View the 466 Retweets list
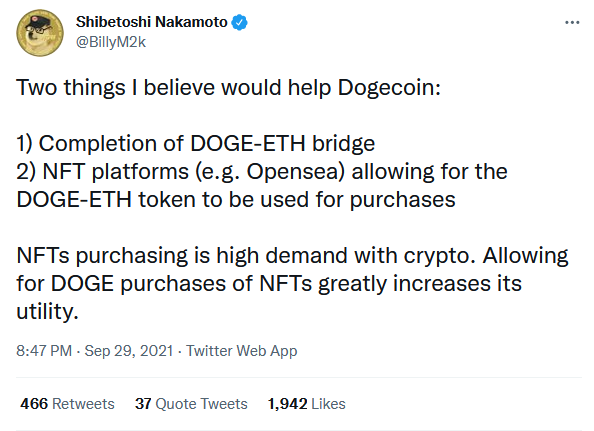 pyautogui.click(x=67, y=404)
